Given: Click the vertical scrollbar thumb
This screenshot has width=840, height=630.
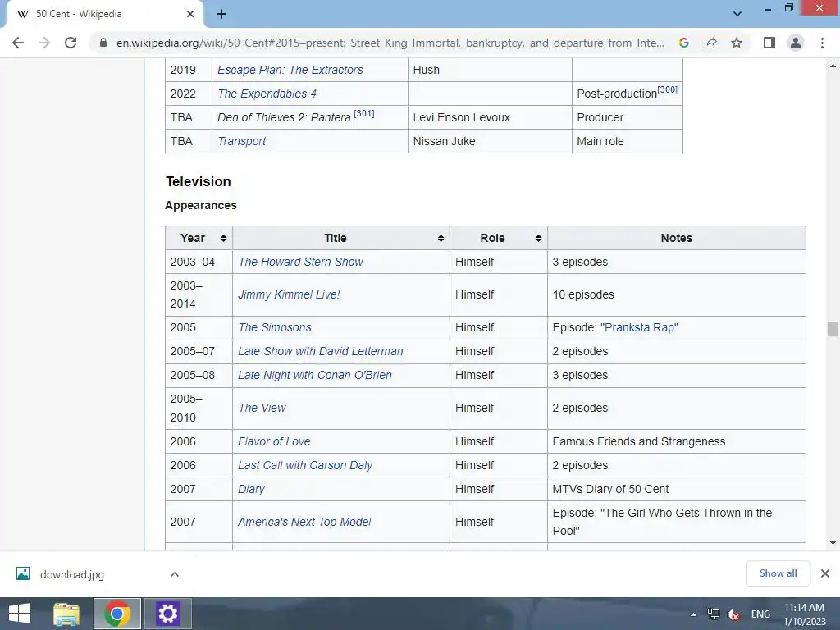Looking at the screenshot, I should [833, 329].
